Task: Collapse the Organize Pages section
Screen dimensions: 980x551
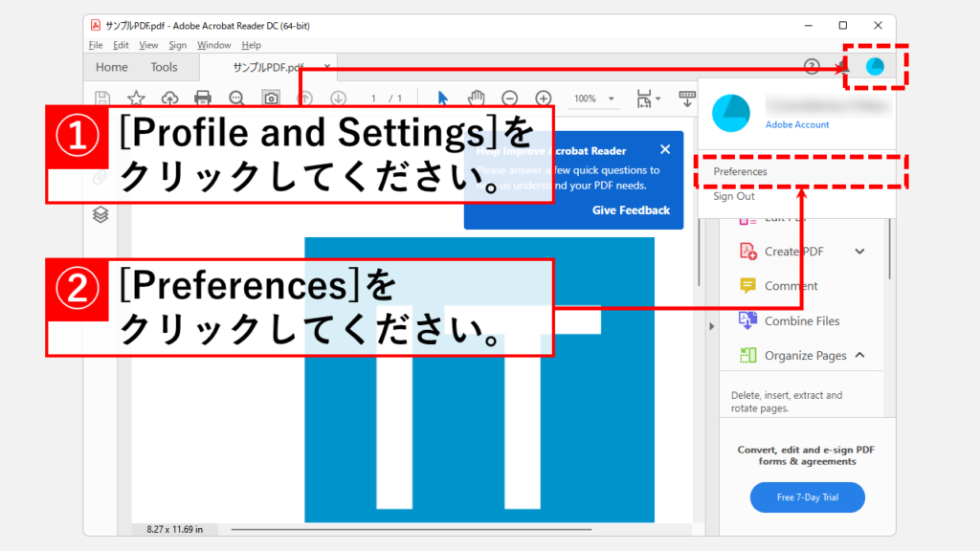Action: [859, 355]
